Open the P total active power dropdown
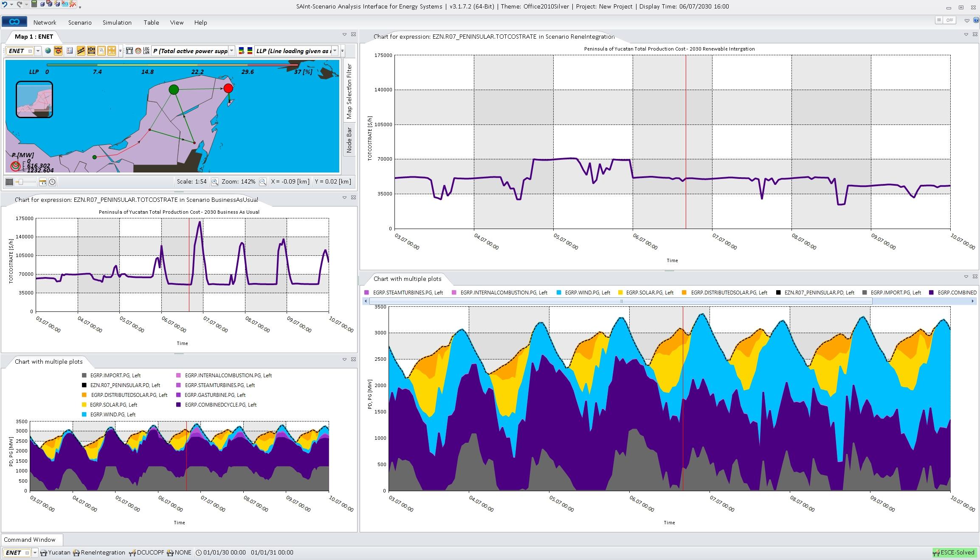This screenshot has height=560, width=980. pyautogui.click(x=231, y=51)
